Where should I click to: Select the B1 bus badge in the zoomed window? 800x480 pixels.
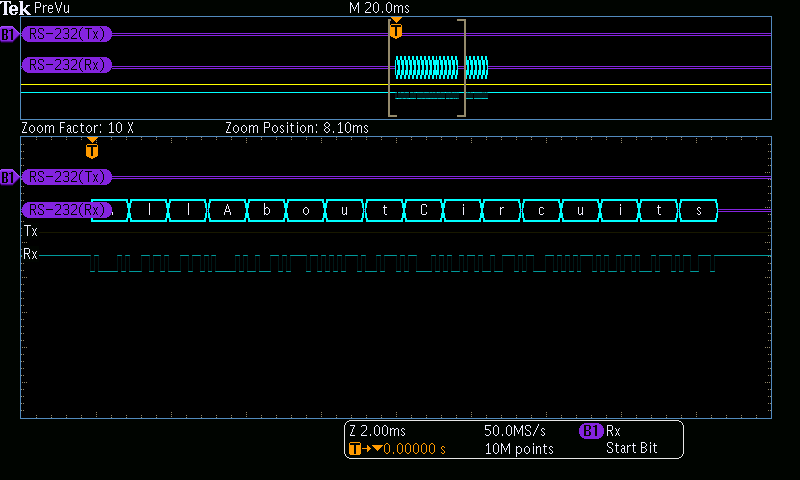click(9, 177)
